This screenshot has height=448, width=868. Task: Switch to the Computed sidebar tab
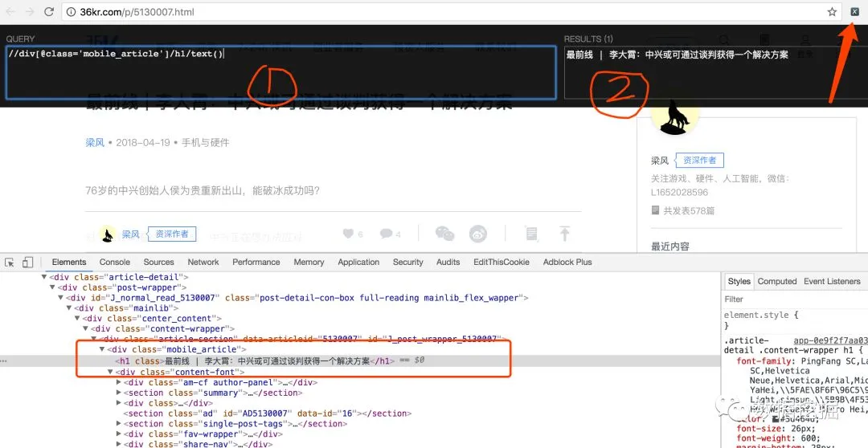point(777,282)
